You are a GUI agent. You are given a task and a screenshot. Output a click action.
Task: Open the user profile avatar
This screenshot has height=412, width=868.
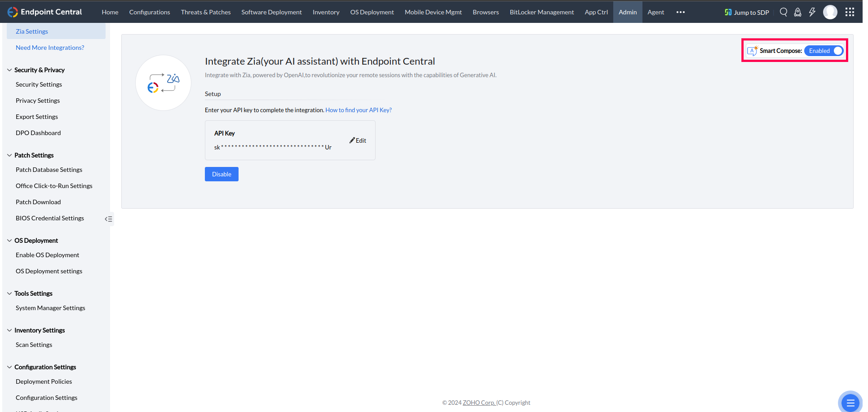point(830,12)
